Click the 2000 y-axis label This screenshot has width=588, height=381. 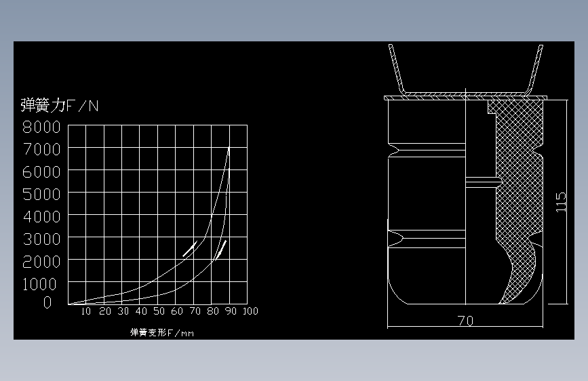(41, 262)
